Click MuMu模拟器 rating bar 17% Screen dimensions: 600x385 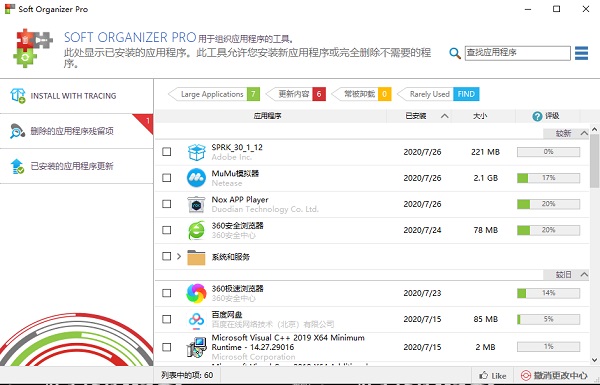(548, 178)
